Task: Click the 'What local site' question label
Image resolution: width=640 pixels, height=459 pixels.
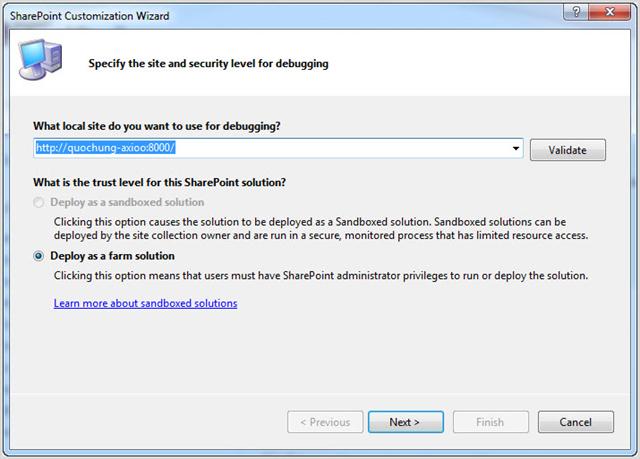Action: [x=157, y=126]
